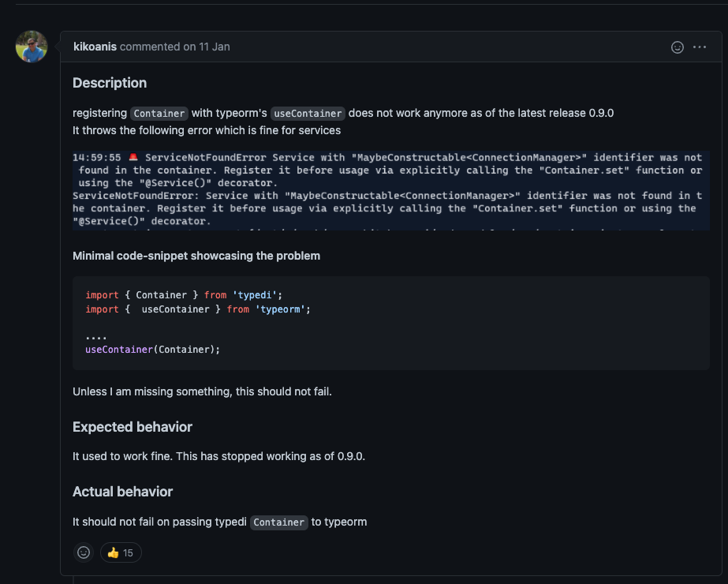728x584 pixels.
Task: Click the red siren emoji in error log
Action: pos(133,157)
